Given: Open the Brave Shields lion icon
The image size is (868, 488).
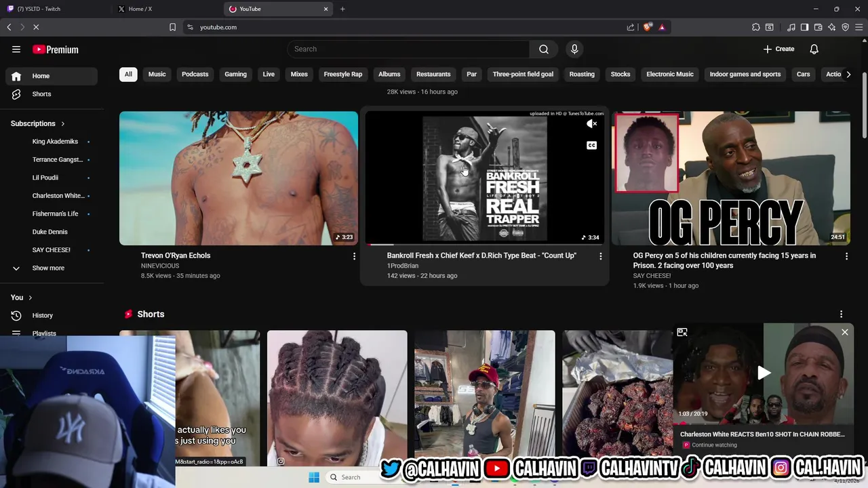Looking at the screenshot, I should [648, 27].
